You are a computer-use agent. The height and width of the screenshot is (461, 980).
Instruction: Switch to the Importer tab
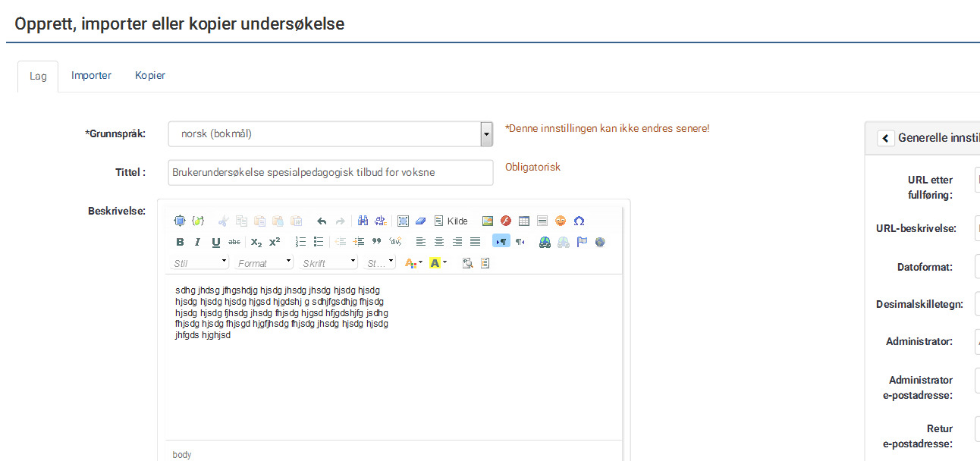pyautogui.click(x=91, y=76)
